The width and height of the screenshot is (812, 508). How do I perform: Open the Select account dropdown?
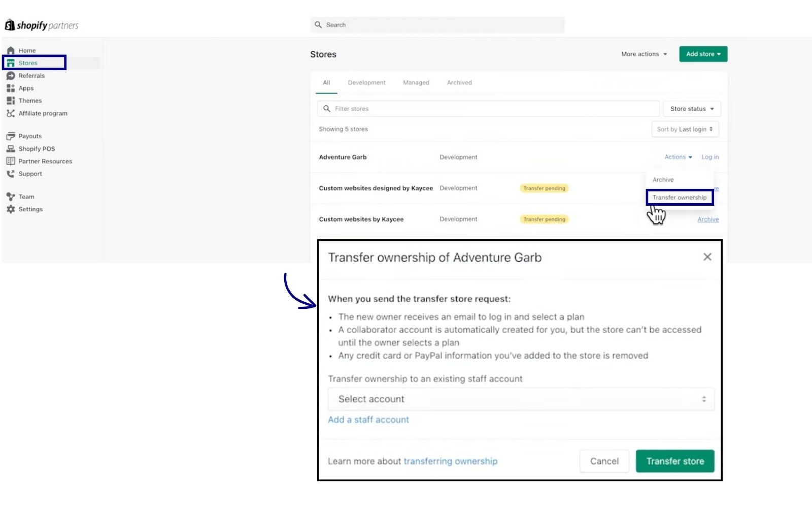coord(521,399)
